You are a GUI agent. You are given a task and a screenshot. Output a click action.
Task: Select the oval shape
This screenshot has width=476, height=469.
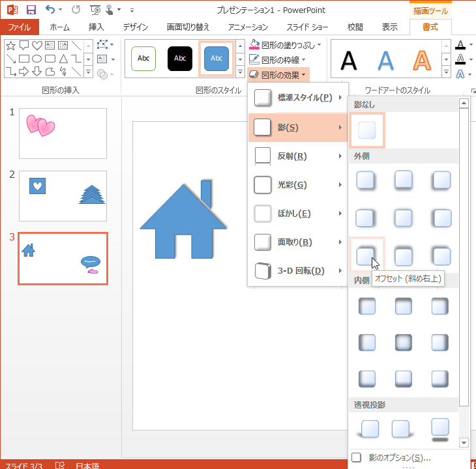point(37,59)
